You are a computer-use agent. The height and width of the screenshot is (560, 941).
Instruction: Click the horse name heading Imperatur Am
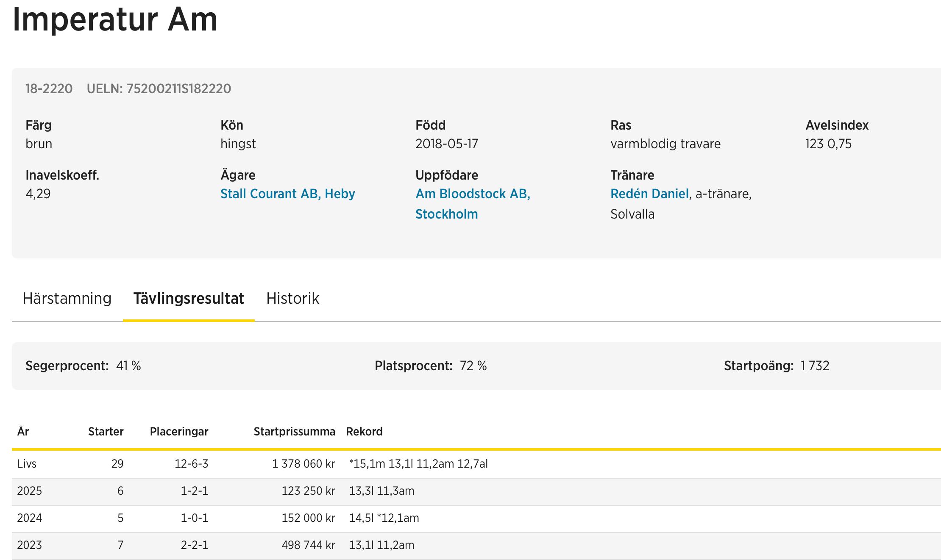click(x=115, y=19)
